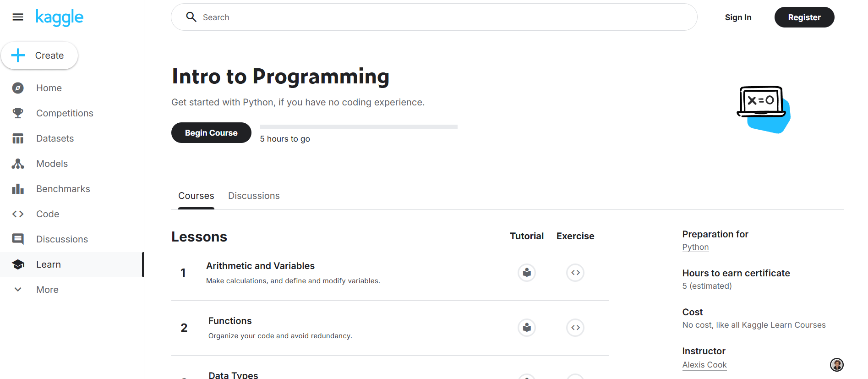Click the Begin Course button

pos(211,133)
